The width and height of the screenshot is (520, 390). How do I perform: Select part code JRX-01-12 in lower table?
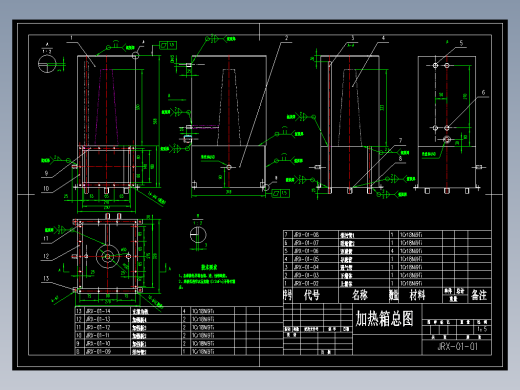pos(98,327)
